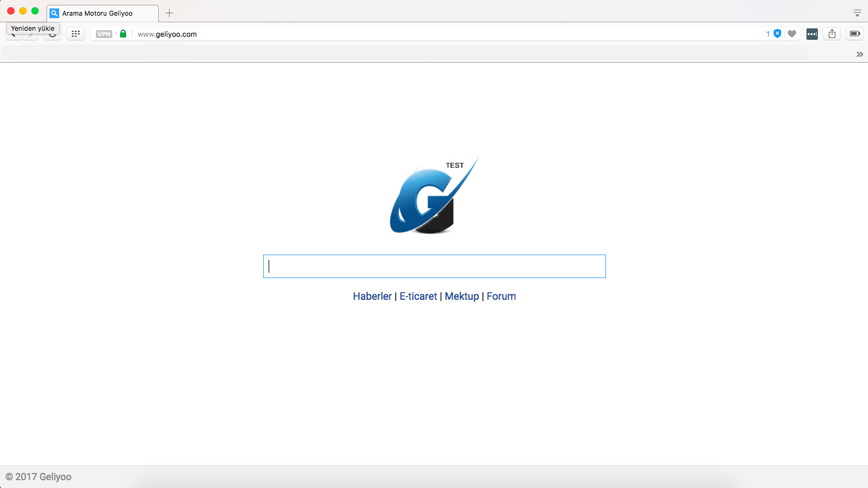The width and height of the screenshot is (868, 488).
Task: Click the share page icon
Action: pyautogui.click(x=832, y=34)
